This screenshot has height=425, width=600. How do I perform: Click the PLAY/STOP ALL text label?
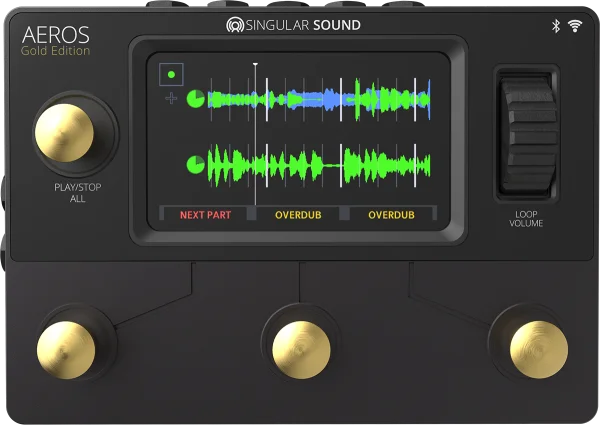pos(78,193)
